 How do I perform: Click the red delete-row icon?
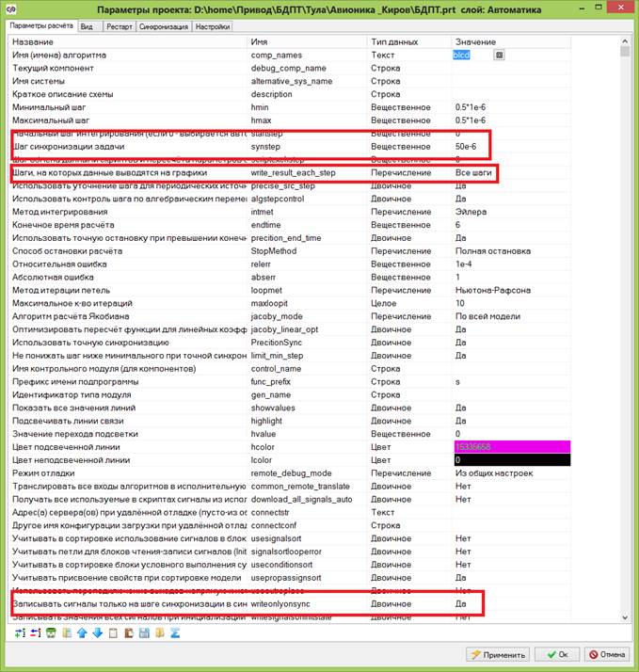[35, 633]
